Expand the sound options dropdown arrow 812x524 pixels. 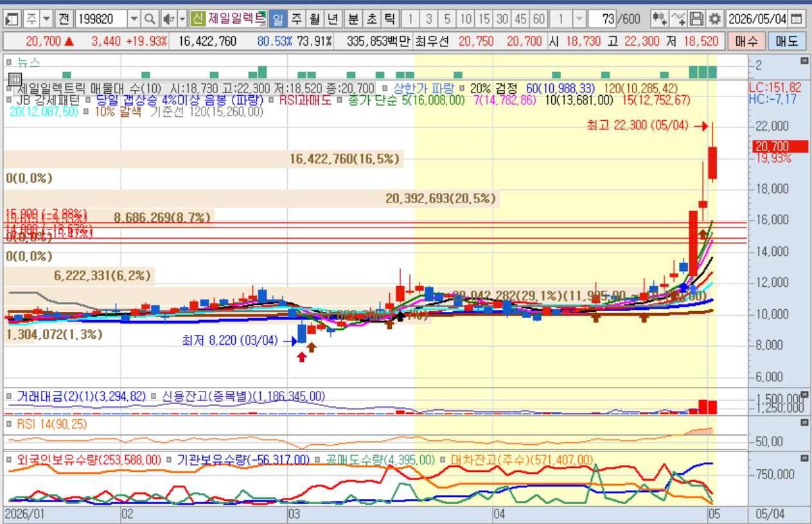pos(182,19)
